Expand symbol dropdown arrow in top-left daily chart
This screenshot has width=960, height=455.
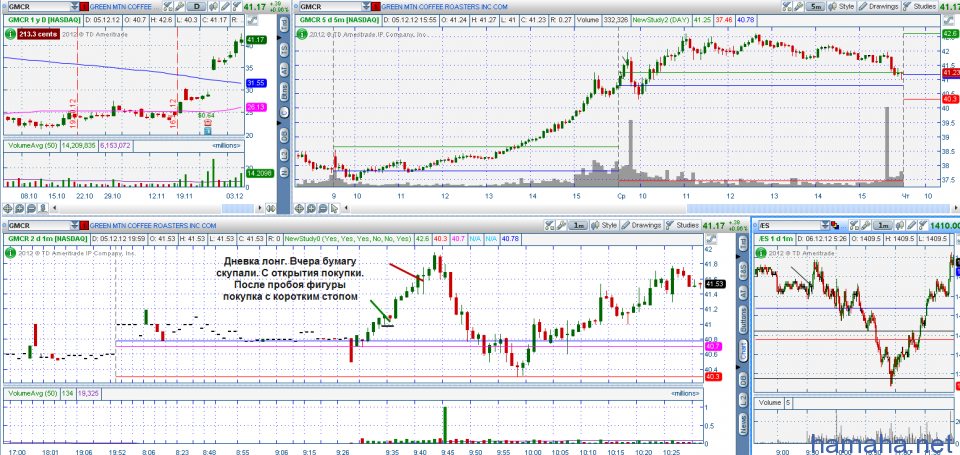[74, 7]
